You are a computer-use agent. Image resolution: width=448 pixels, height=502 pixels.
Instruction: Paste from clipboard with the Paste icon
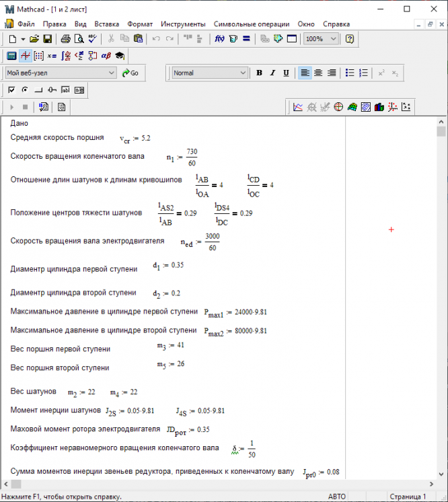click(x=139, y=39)
